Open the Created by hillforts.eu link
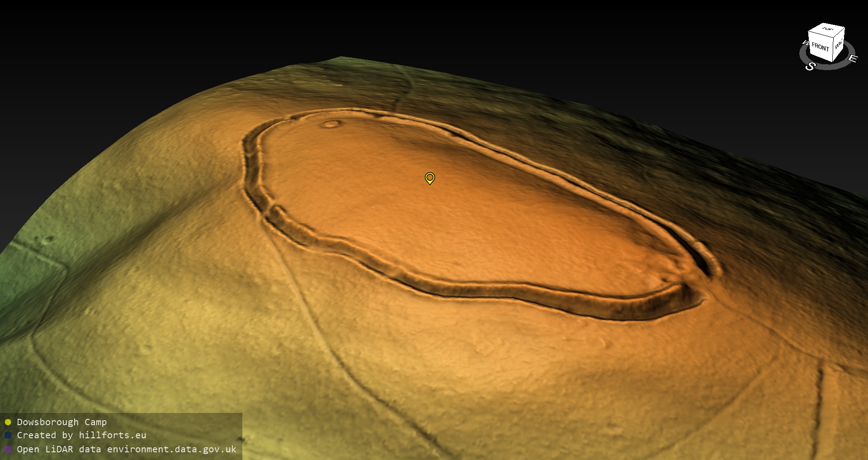Viewport: 868px width, 460px height. point(81,435)
